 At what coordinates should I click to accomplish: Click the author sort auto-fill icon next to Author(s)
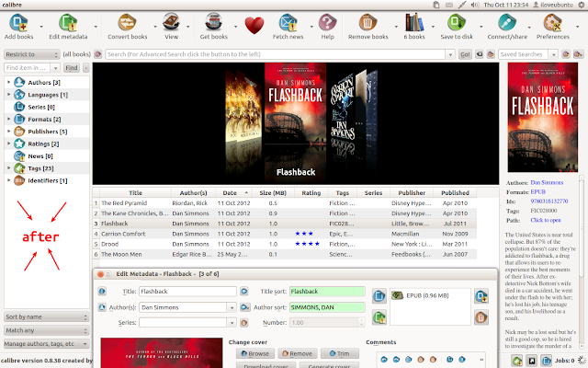click(x=245, y=307)
